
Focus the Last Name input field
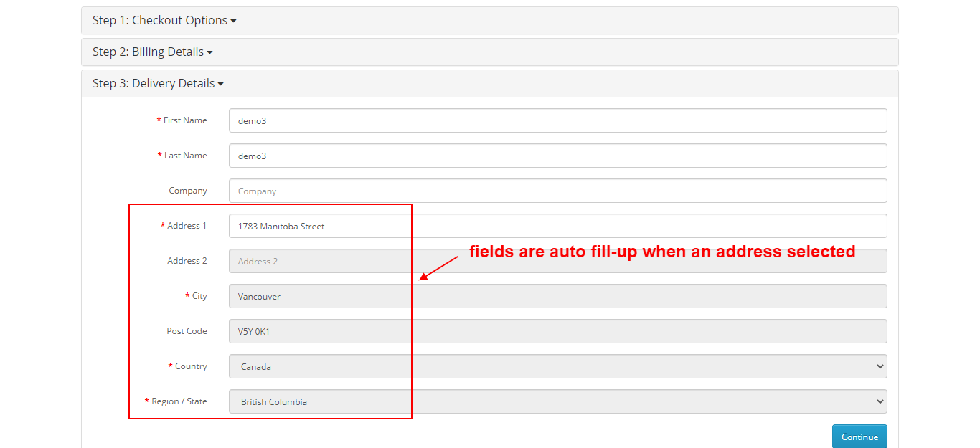click(x=557, y=156)
